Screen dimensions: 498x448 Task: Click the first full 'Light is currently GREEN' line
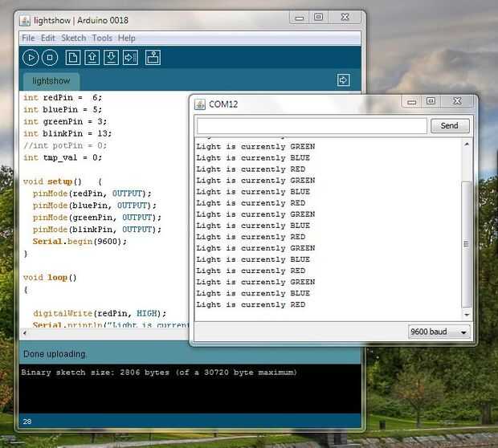pos(255,147)
